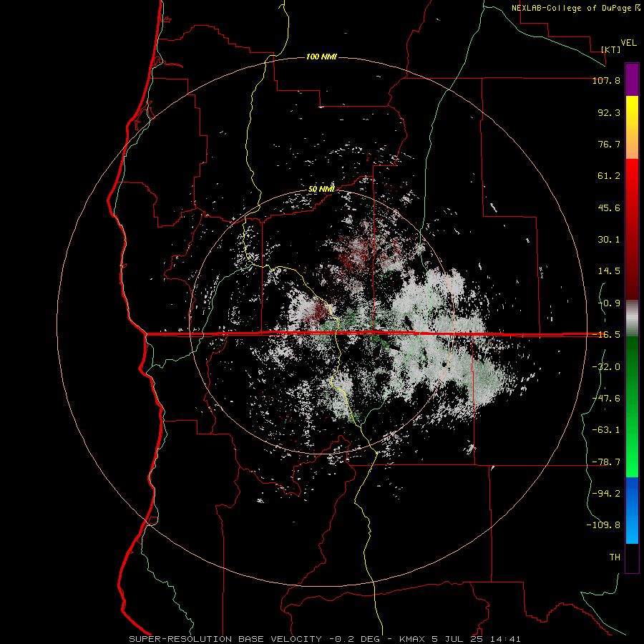Click the -94.2 velocity scale value
The height and width of the screenshot is (644, 644).
pos(606,494)
